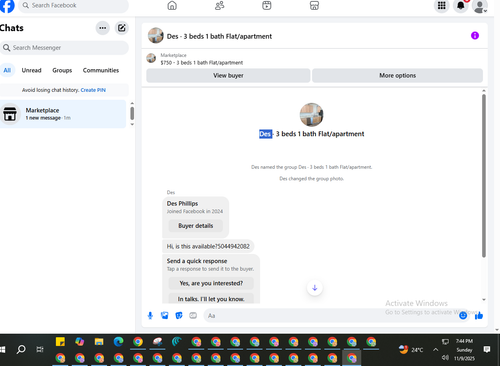
Task: Select the Communities filter tab
Action: (101, 70)
